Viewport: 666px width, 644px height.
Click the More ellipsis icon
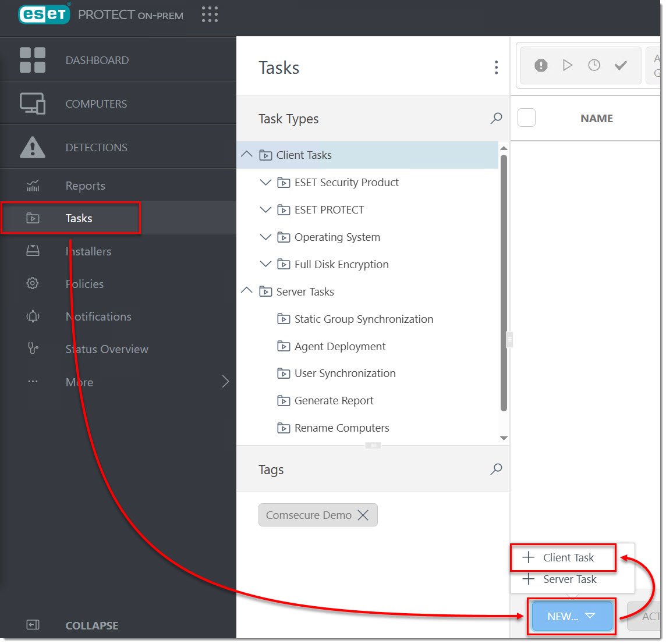(33, 381)
